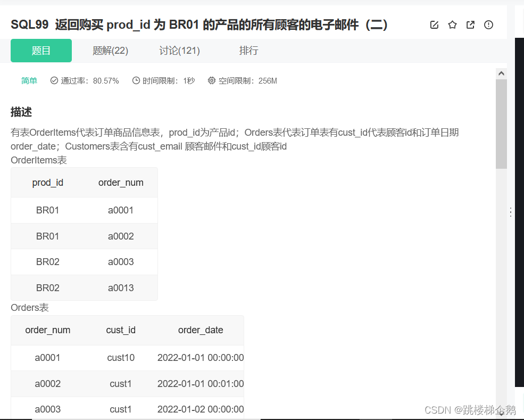Click the order_date column header
524x420 pixels.
(x=201, y=330)
